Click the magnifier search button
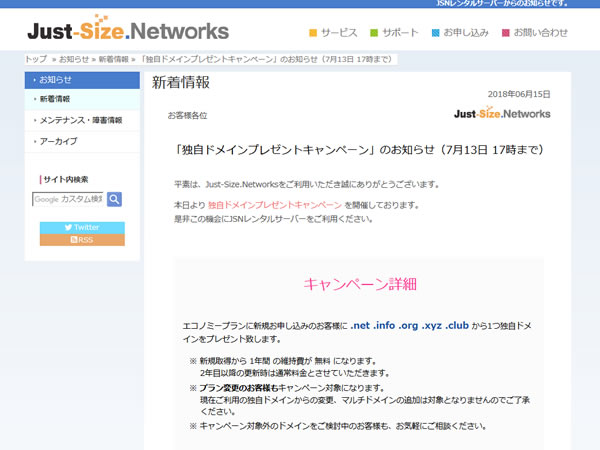The height and width of the screenshot is (450, 600). tap(114, 199)
